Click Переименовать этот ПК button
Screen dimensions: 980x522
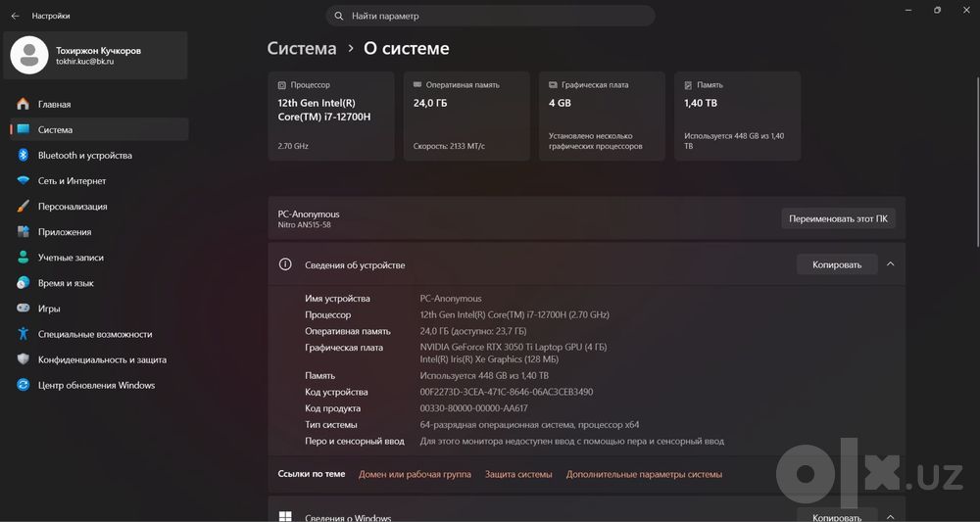(838, 218)
